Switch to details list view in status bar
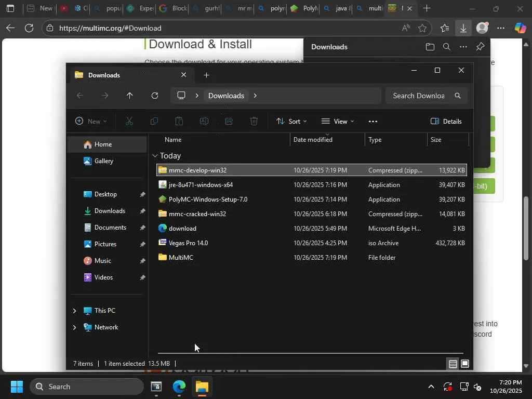This screenshot has height=399, width=532. coord(453,364)
